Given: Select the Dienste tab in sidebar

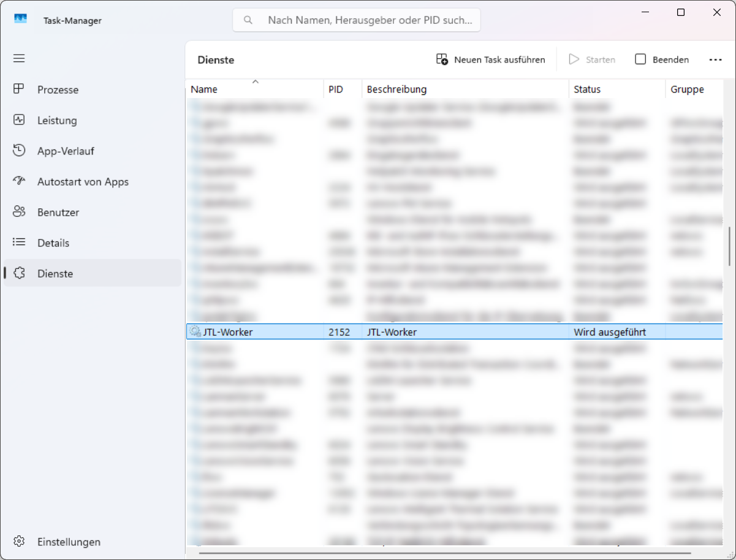Looking at the screenshot, I should [55, 274].
